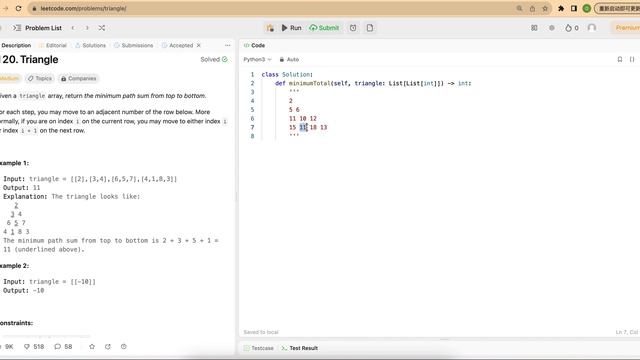Viewport: 640px width, 360px height.
Task: Click the selected number on line 7
Action: [303, 127]
